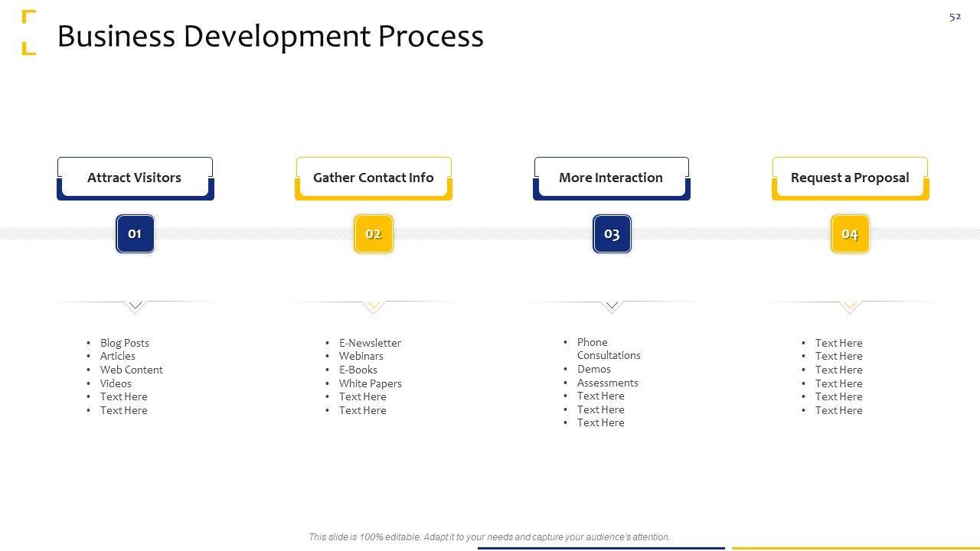980x551 pixels.
Task: Select the Demos bullet
Action: [594, 369]
